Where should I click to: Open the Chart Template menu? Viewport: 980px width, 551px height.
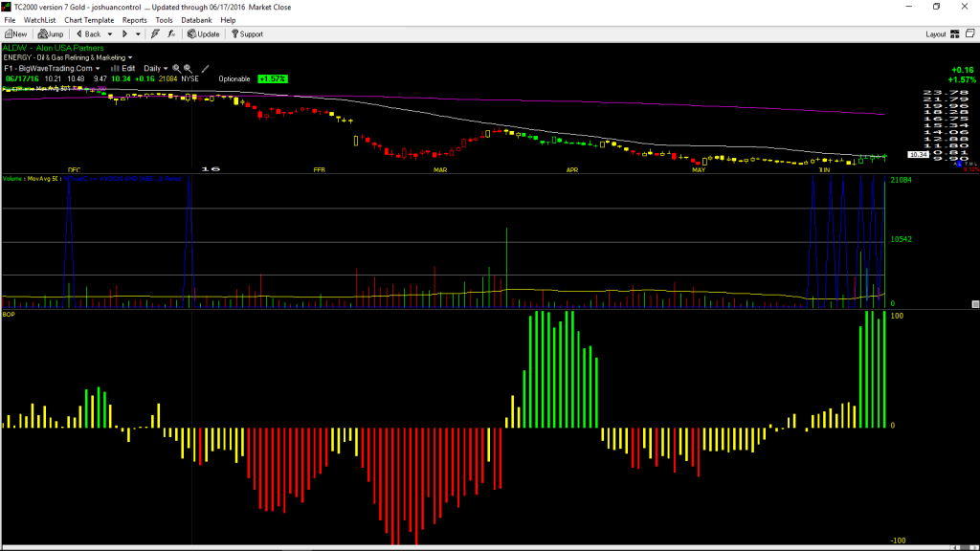click(x=89, y=20)
